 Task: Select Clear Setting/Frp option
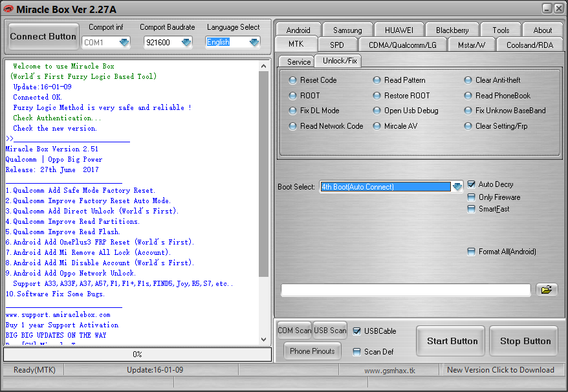pyautogui.click(x=496, y=126)
